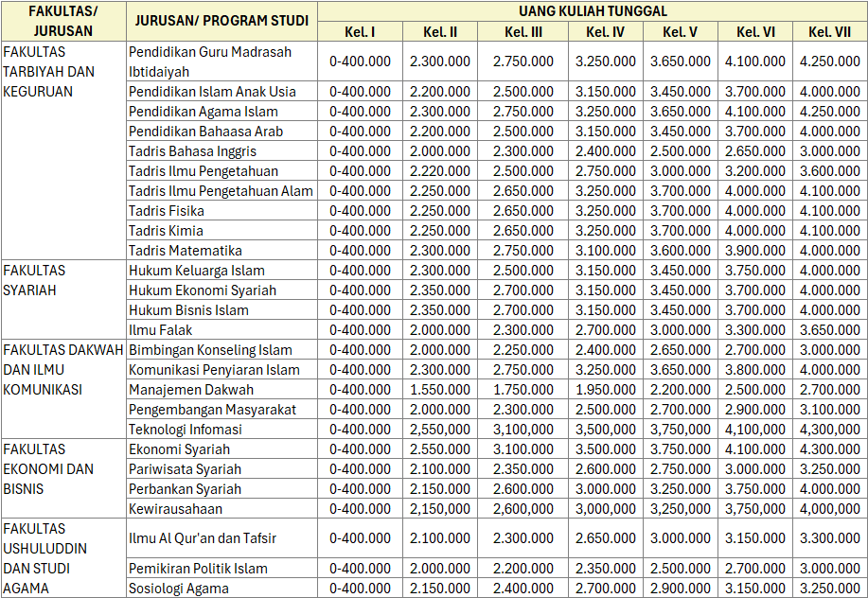The image size is (868, 598).
Task: Select the FAKULTAS EKONOMI DAN BISNIS cell
Action: click(x=63, y=479)
